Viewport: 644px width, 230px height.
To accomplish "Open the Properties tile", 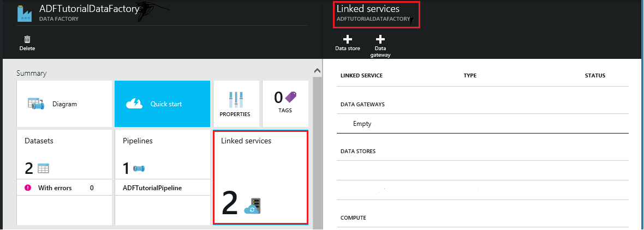I will [x=235, y=104].
